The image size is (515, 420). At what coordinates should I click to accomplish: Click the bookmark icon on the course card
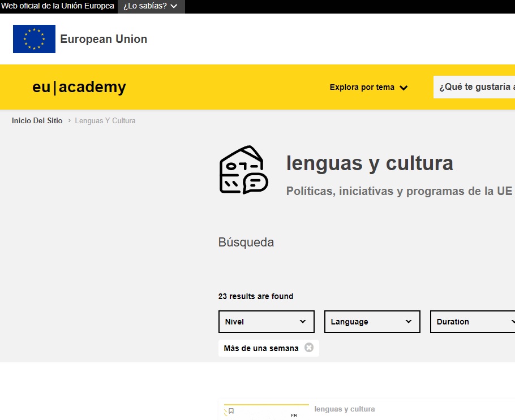[231, 411]
